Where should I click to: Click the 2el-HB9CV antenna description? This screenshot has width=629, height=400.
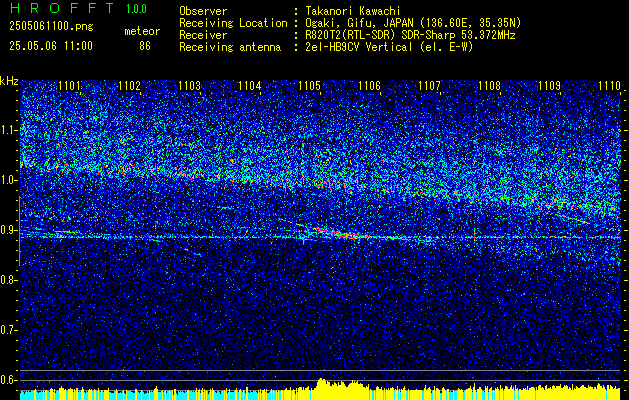387,47
